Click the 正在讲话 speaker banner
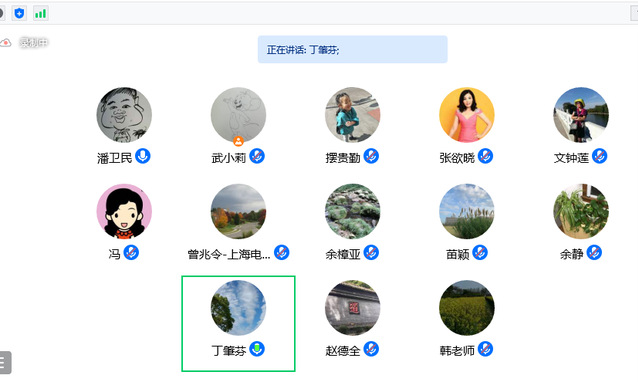Image resolution: width=638 pixels, height=382 pixels. pyautogui.click(x=352, y=49)
